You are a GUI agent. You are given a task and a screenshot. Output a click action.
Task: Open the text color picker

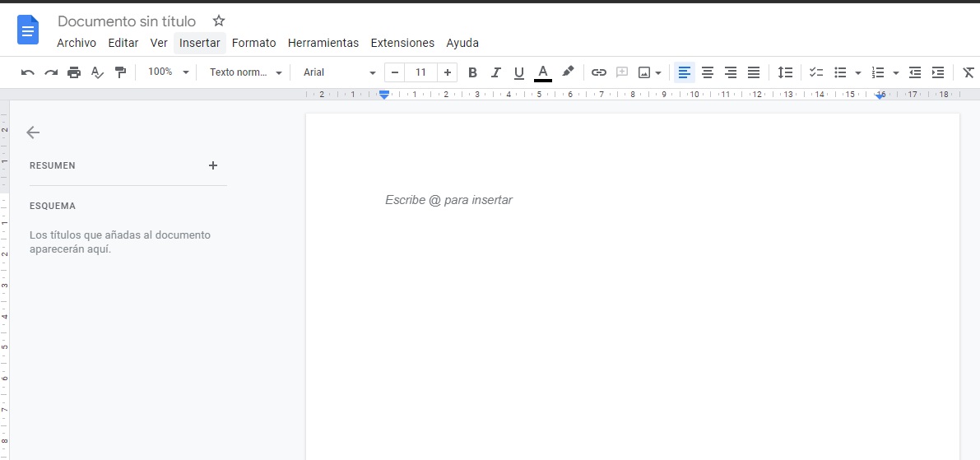542,72
